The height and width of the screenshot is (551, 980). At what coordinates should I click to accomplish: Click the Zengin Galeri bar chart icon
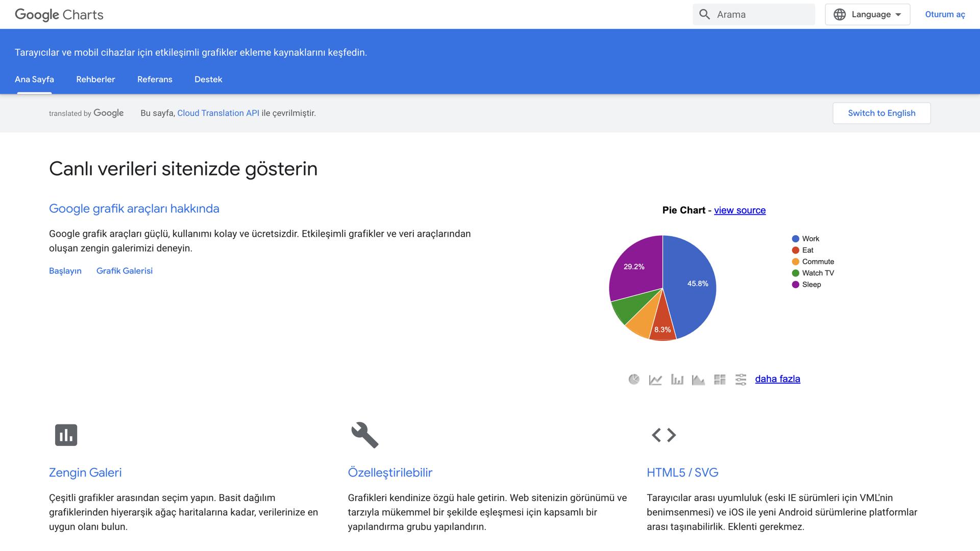(66, 435)
